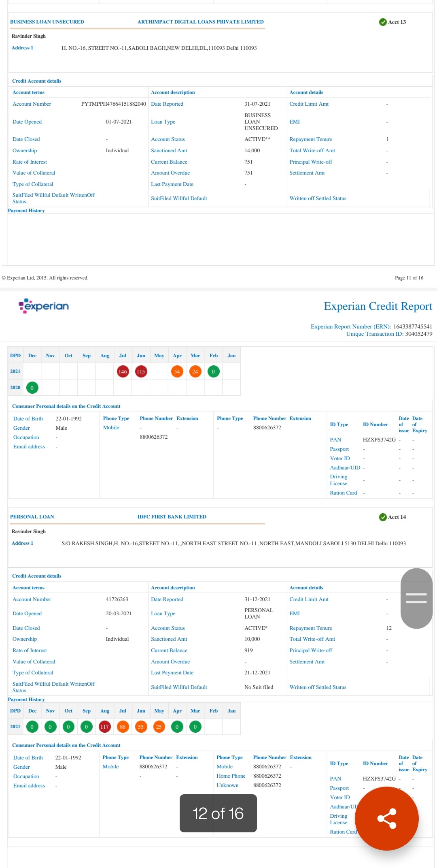Image resolution: width=437 pixels, height=868 pixels.
Task: Select the red 146 DPD circle
Action: (123, 371)
